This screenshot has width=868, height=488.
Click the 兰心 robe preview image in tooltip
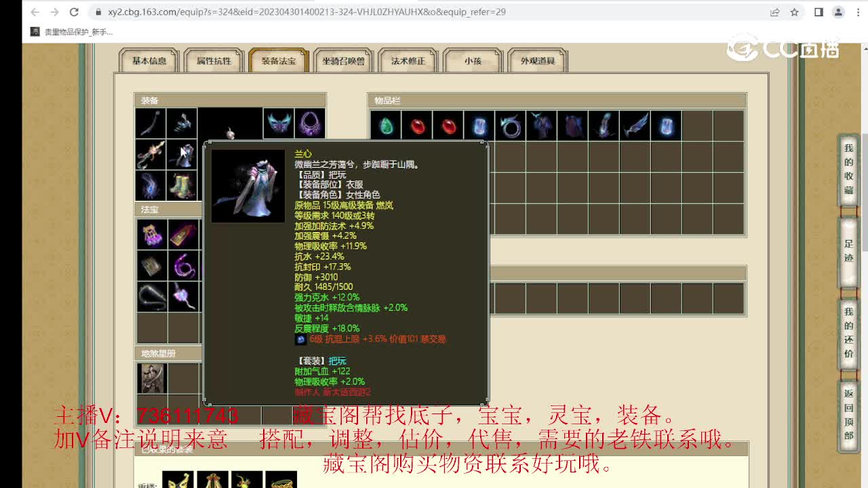point(248,186)
